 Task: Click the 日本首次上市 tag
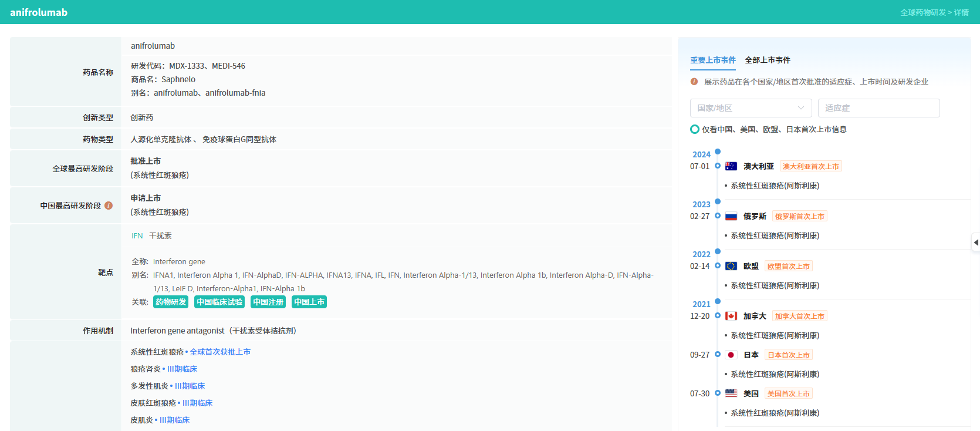coord(789,355)
